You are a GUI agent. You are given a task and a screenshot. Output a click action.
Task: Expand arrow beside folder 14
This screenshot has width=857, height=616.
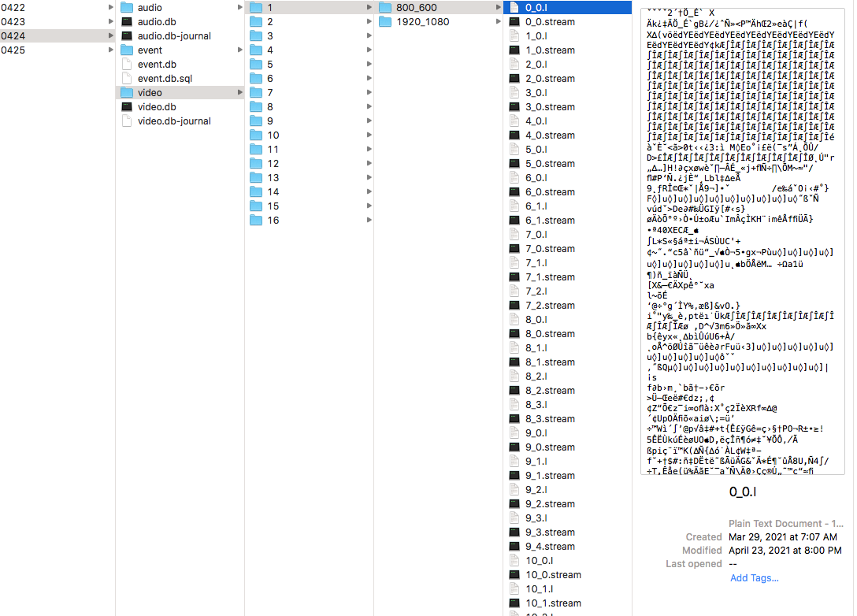369,192
